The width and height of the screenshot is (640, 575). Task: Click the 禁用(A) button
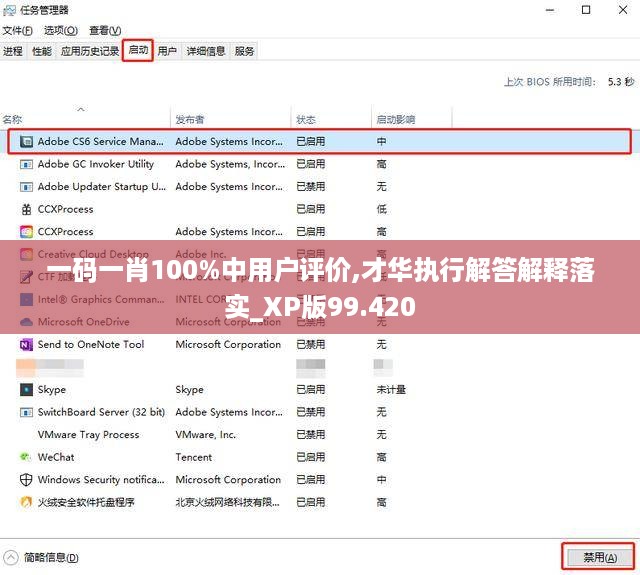point(599,557)
